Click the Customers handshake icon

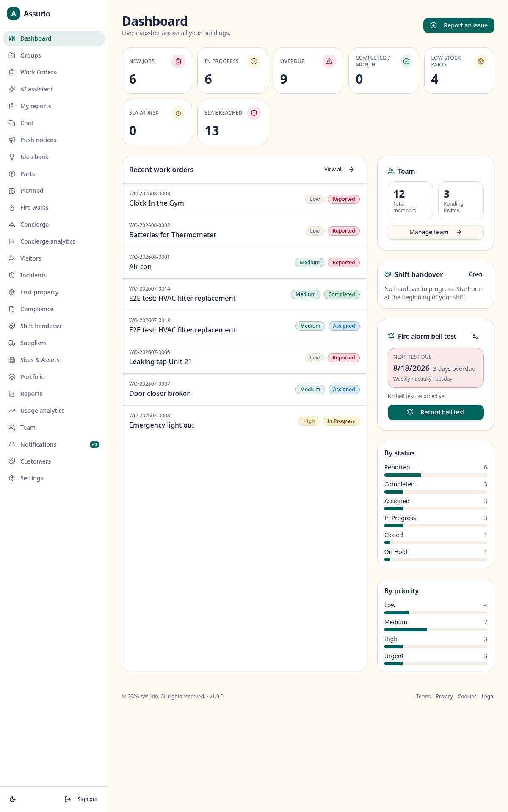[x=12, y=461]
